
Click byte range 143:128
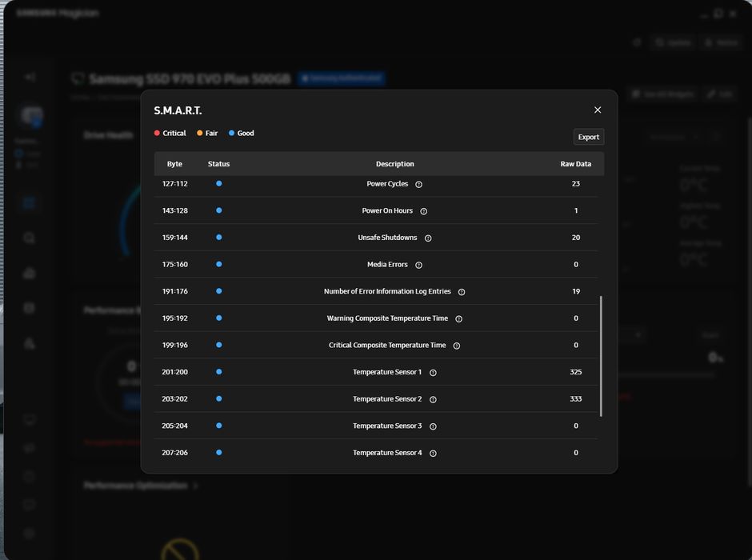[174, 210]
